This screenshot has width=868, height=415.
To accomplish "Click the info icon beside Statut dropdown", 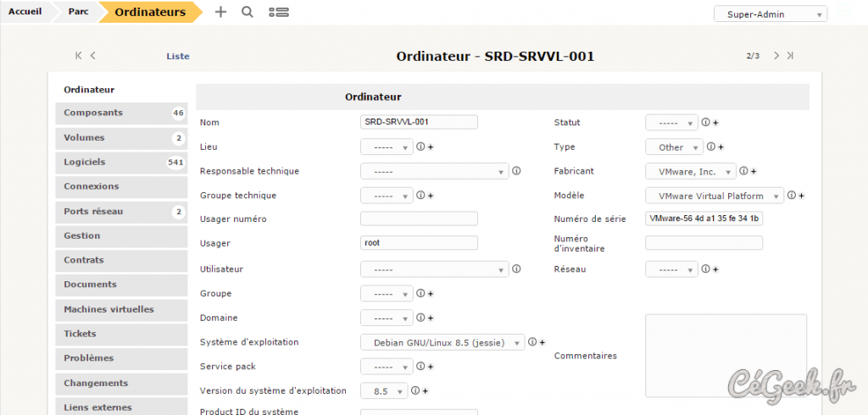I will (705, 123).
